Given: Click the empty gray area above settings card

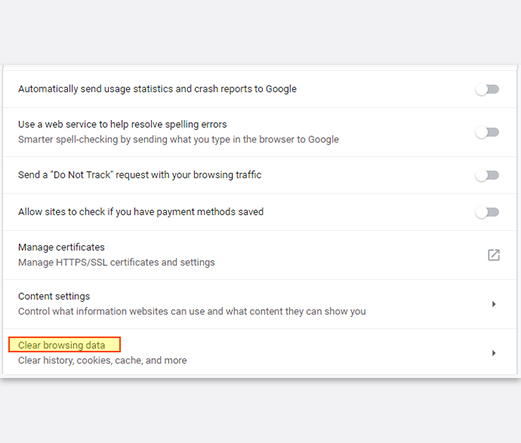Looking at the screenshot, I should pyautogui.click(x=260, y=32).
